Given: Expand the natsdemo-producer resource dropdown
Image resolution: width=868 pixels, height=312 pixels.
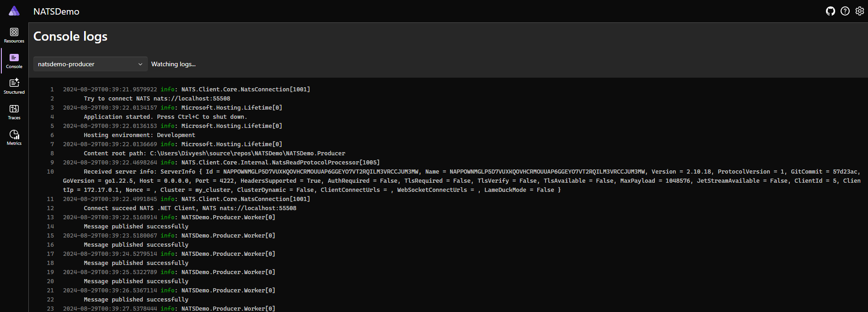Looking at the screenshot, I should (90, 64).
